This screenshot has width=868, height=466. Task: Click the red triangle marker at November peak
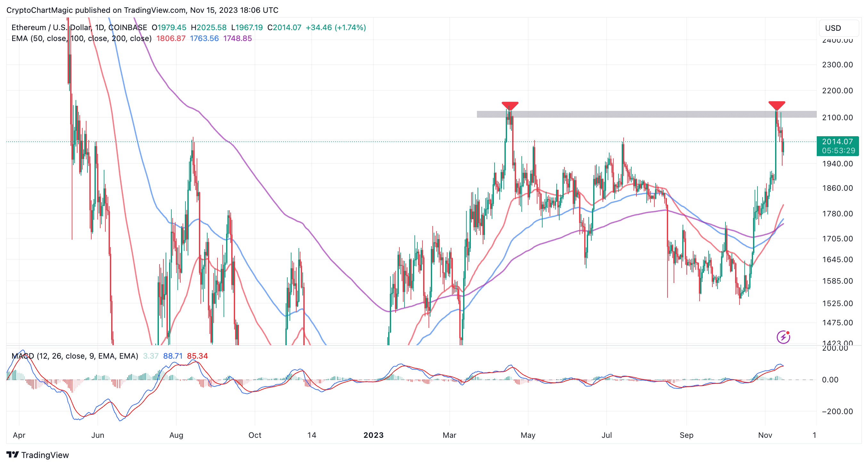[777, 105]
